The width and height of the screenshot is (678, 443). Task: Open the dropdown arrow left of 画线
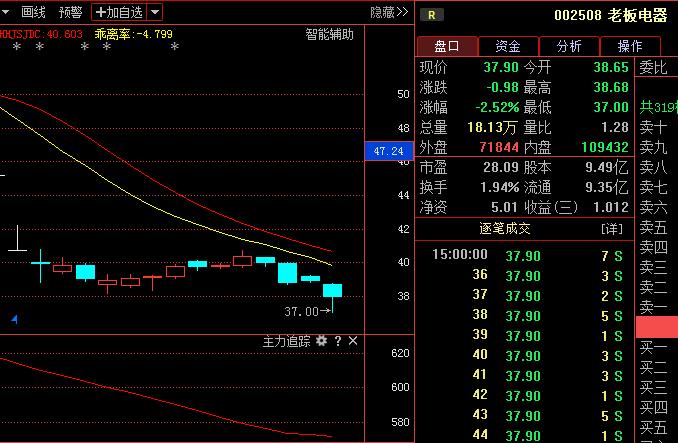5,12
